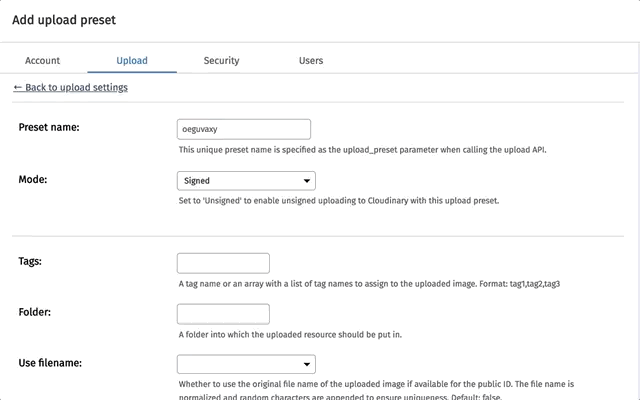Expand the Mode dropdown showing Signed
Image resolution: width=640 pixels, height=400 pixels.
coord(246,181)
